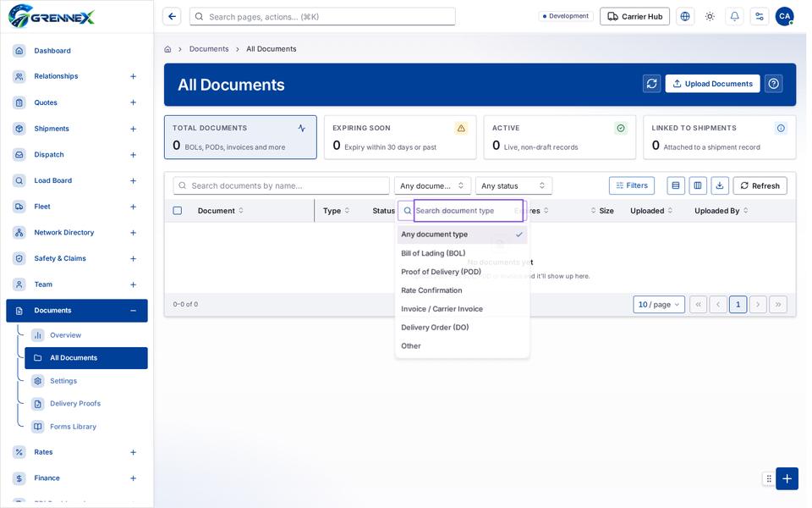Open the column settings icon
This screenshot has height=508, width=812.
[x=698, y=185]
